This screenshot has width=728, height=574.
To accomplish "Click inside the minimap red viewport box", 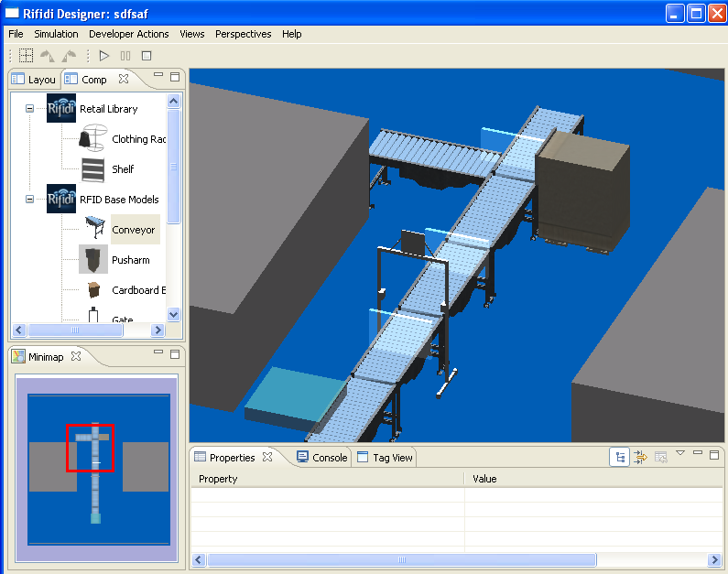I will coord(90,448).
